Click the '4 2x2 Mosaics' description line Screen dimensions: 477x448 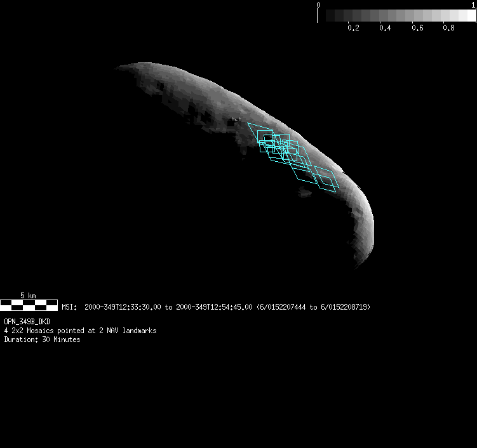(80, 331)
